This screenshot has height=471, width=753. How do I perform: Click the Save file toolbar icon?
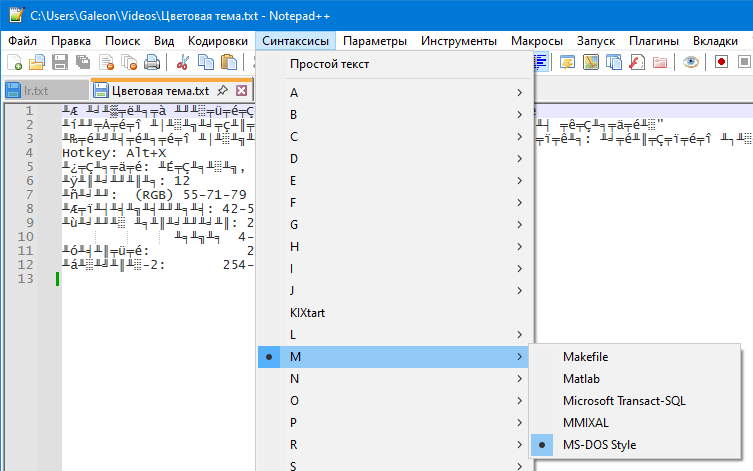click(59, 62)
